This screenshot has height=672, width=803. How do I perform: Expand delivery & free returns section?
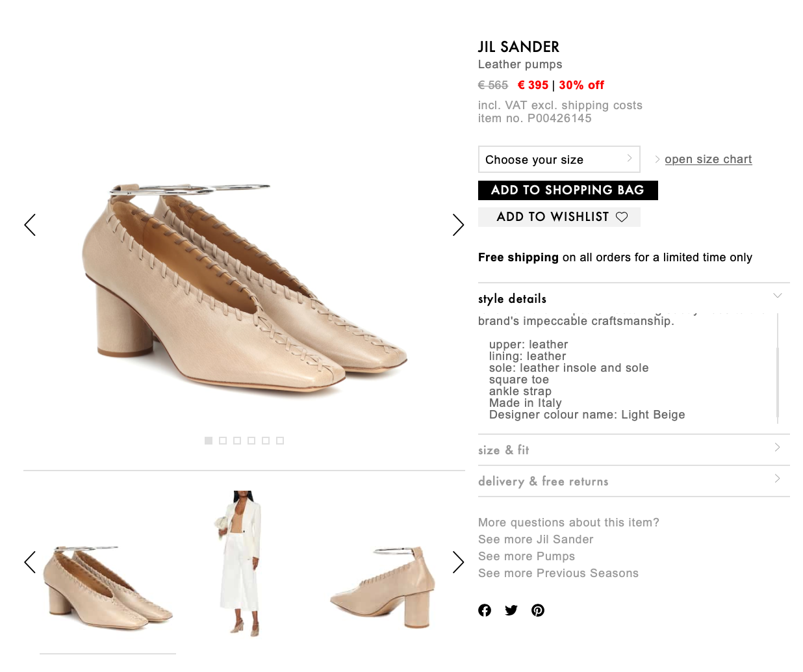pyautogui.click(x=633, y=481)
